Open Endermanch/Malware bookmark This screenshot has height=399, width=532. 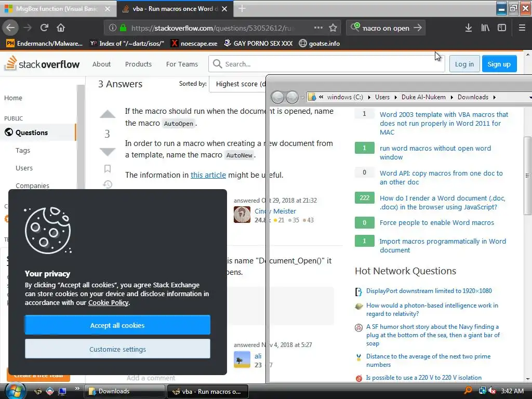point(45,44)
